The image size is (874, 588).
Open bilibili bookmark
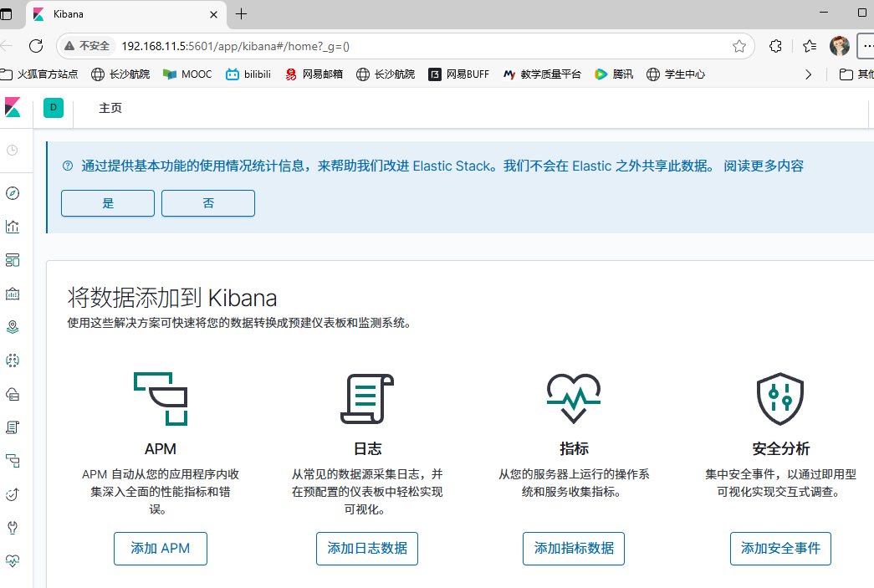pos(248,74)
